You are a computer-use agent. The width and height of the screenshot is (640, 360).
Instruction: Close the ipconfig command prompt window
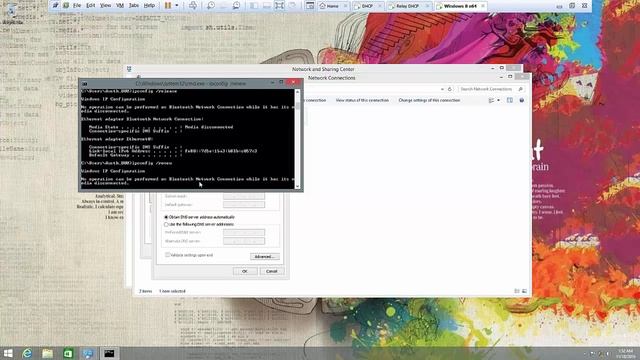(293, 83)
